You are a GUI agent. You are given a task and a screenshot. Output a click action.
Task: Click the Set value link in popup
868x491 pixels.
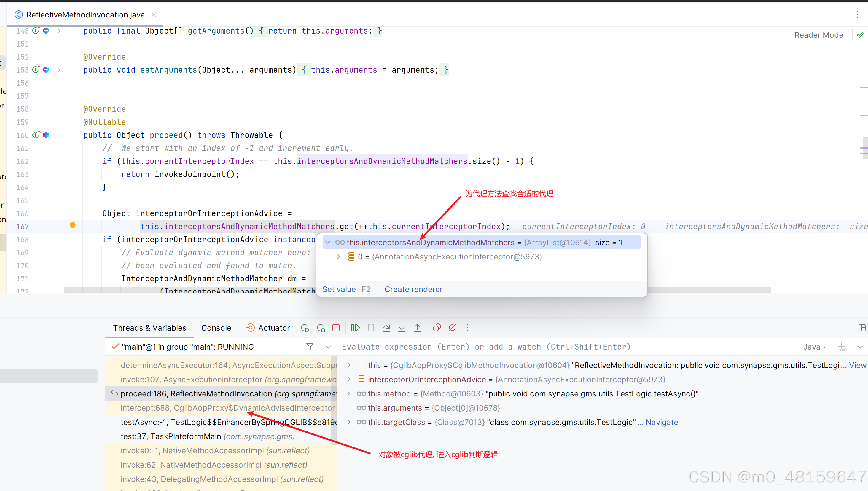[x=339, y=289]
